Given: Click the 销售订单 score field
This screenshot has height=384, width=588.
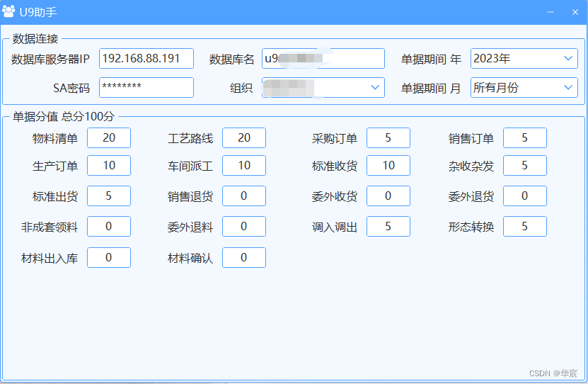Looking at the screenshot, I should [524, 137].
